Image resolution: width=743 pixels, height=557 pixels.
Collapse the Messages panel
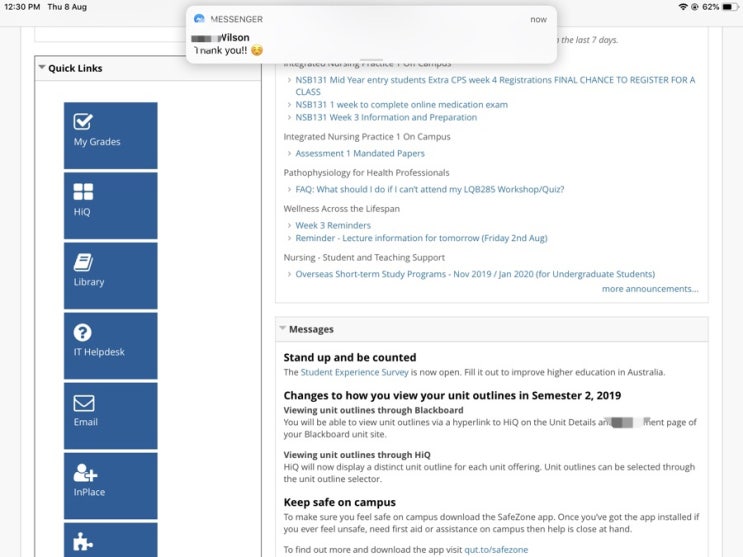point(282,329)
